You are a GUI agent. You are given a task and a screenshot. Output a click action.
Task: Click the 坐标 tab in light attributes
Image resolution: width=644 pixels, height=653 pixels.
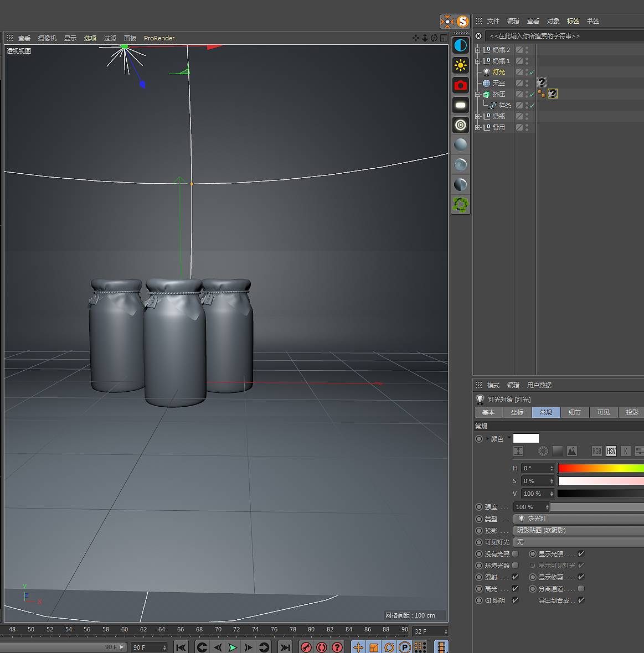pyautogui.click(x=518, y=412)
